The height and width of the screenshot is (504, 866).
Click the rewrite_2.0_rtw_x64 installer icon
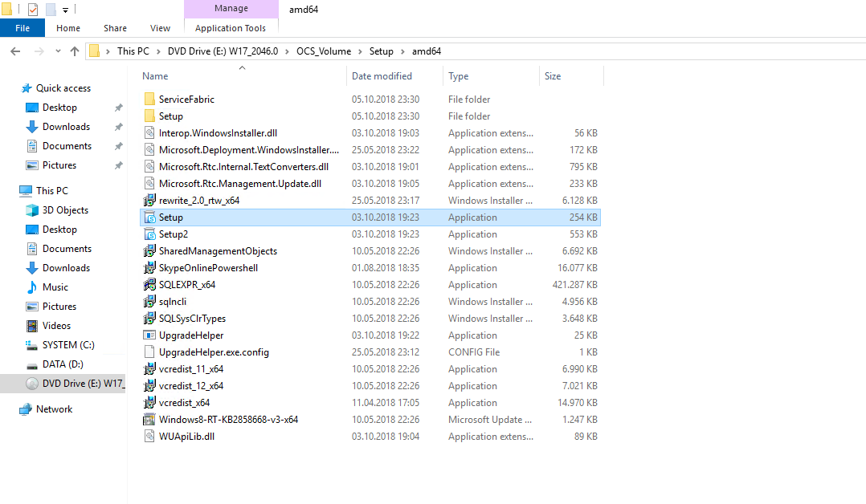click(149, 201)
